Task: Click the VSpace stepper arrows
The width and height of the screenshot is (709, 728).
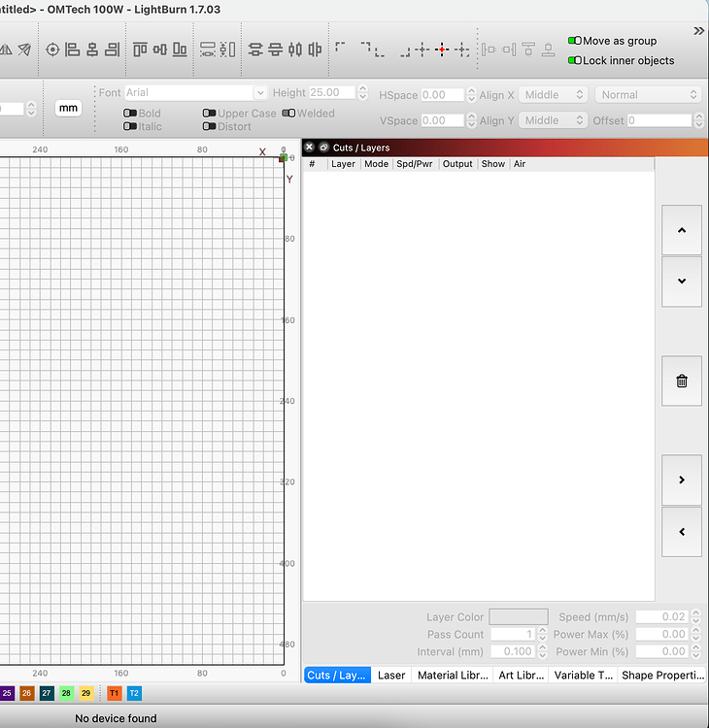Action: click(x=472, y=120)
